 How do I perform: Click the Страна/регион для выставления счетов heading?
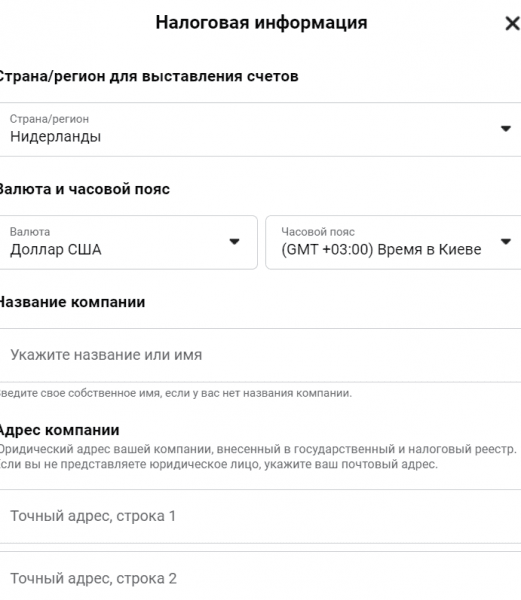coord(148,76)
